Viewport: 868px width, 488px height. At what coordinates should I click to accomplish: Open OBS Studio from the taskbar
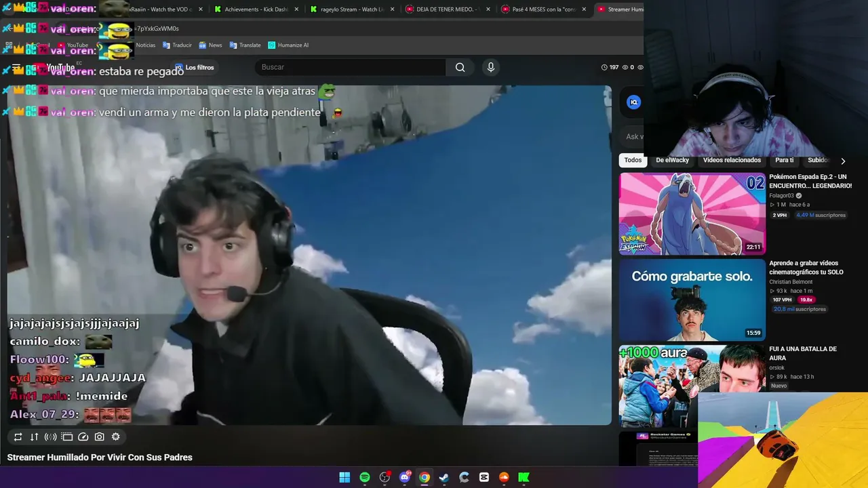[384, 477]
